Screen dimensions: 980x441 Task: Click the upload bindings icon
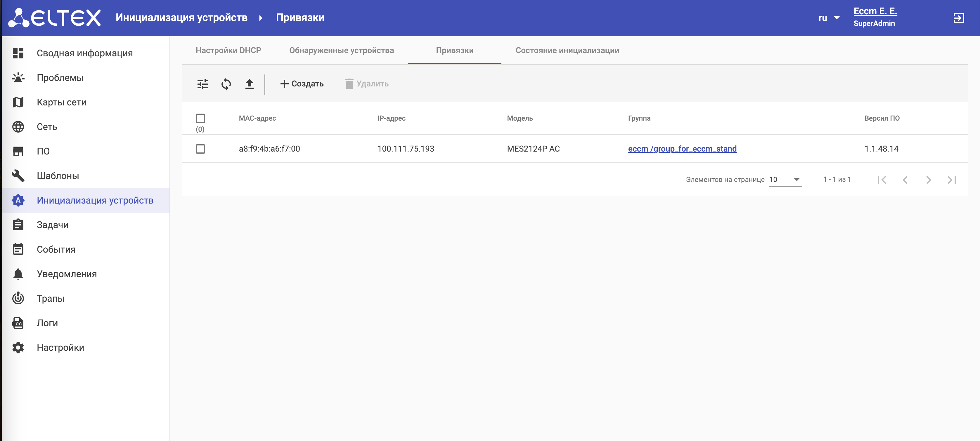[249, 84]
